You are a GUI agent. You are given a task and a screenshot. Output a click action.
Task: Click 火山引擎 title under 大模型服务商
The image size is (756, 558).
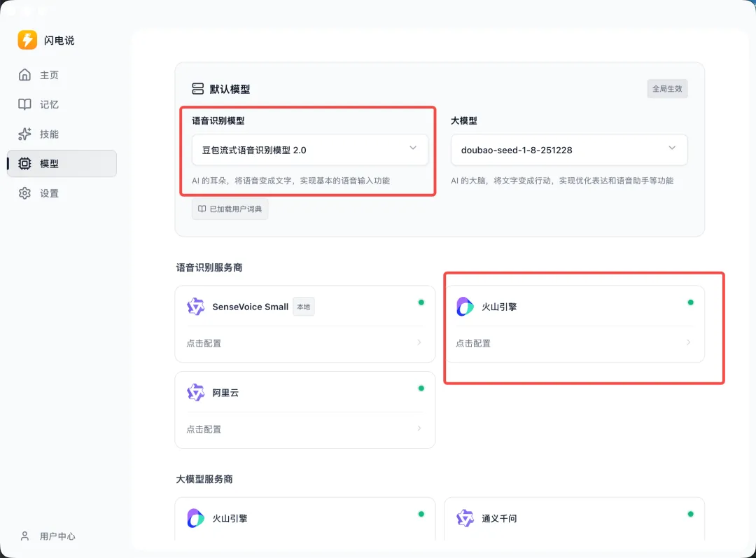point(230,519)
